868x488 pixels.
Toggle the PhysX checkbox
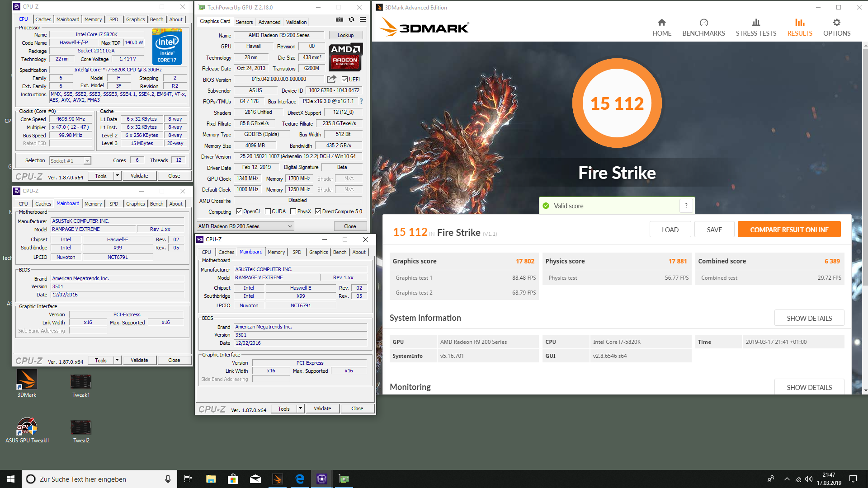tap(293, 211)
